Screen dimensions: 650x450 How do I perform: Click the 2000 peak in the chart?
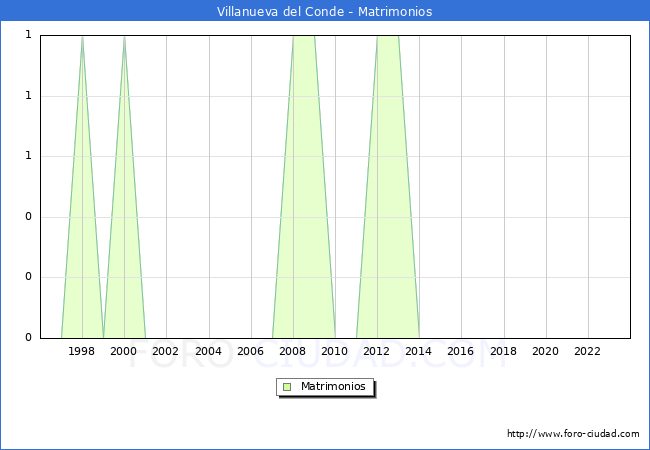point(124,38)
